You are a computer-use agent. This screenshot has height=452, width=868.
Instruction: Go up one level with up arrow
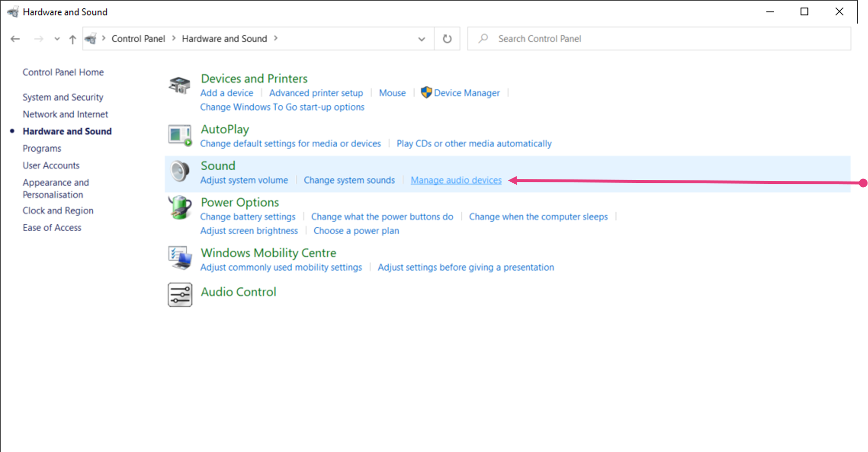(73, 39)
